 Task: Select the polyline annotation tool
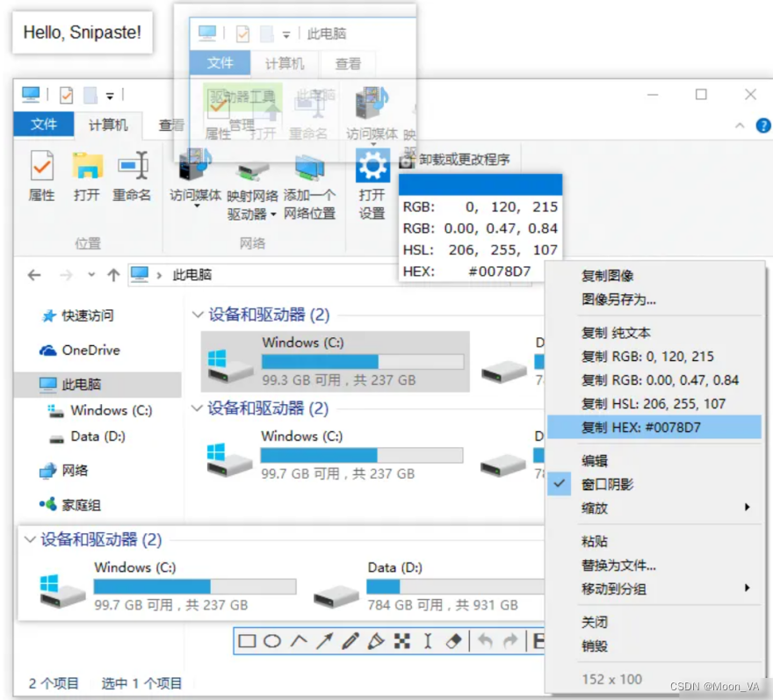coord(299,641)
